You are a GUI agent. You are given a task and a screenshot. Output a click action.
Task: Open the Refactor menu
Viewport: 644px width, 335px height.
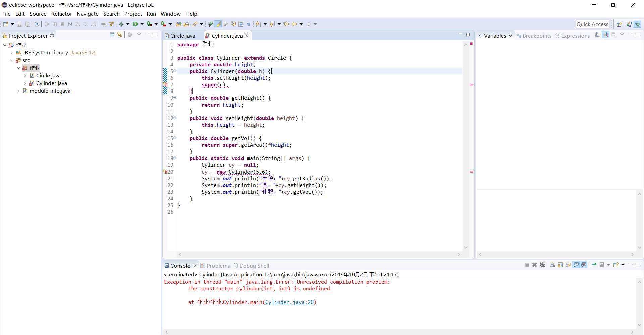click(61, 14)
